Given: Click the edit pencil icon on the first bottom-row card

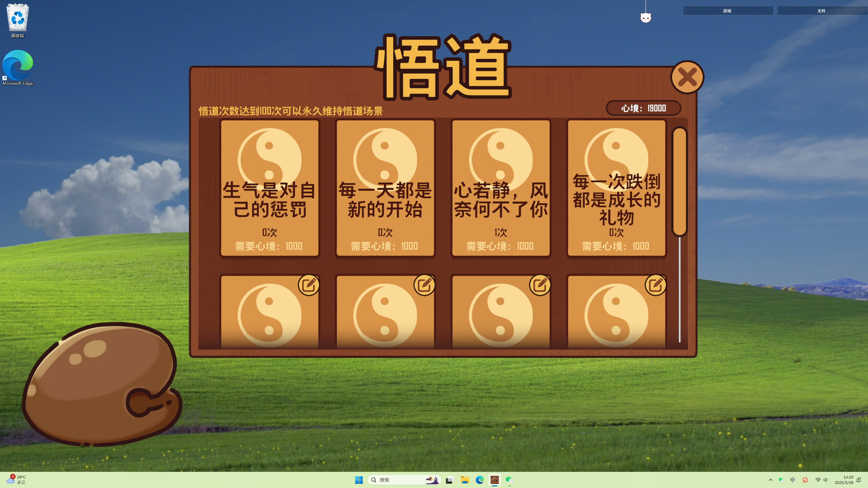Looking at the screenshot, I should [x=309, y=285].
